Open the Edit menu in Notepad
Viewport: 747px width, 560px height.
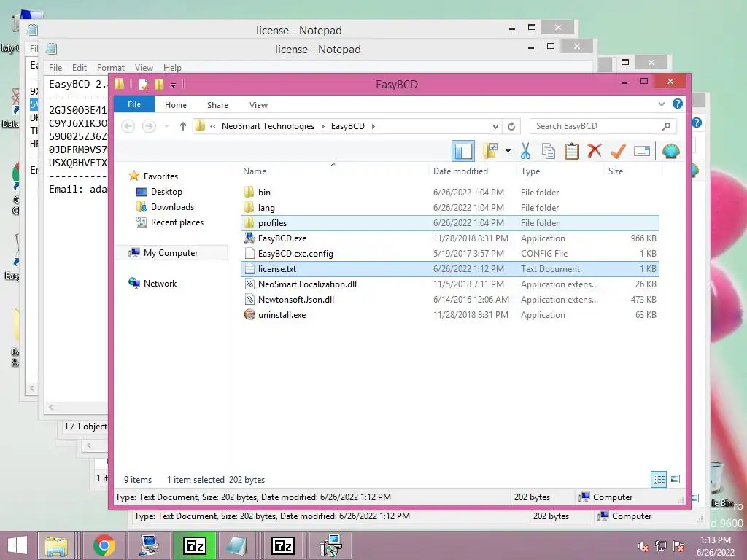coord(79,68)
